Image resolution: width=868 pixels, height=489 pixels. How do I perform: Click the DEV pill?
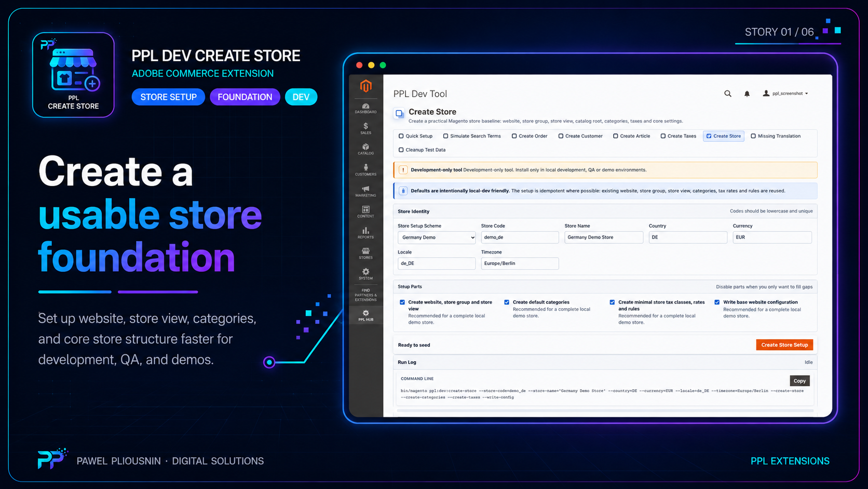pos(301,97)
